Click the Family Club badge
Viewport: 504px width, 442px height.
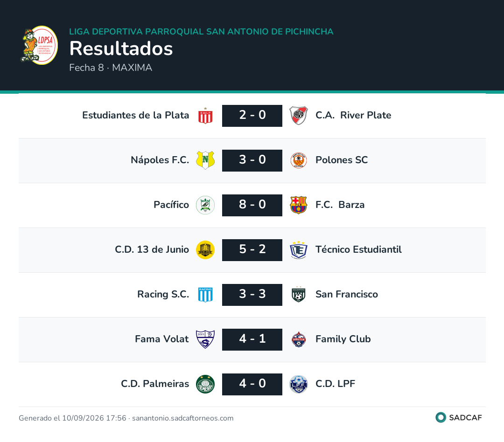299,339
